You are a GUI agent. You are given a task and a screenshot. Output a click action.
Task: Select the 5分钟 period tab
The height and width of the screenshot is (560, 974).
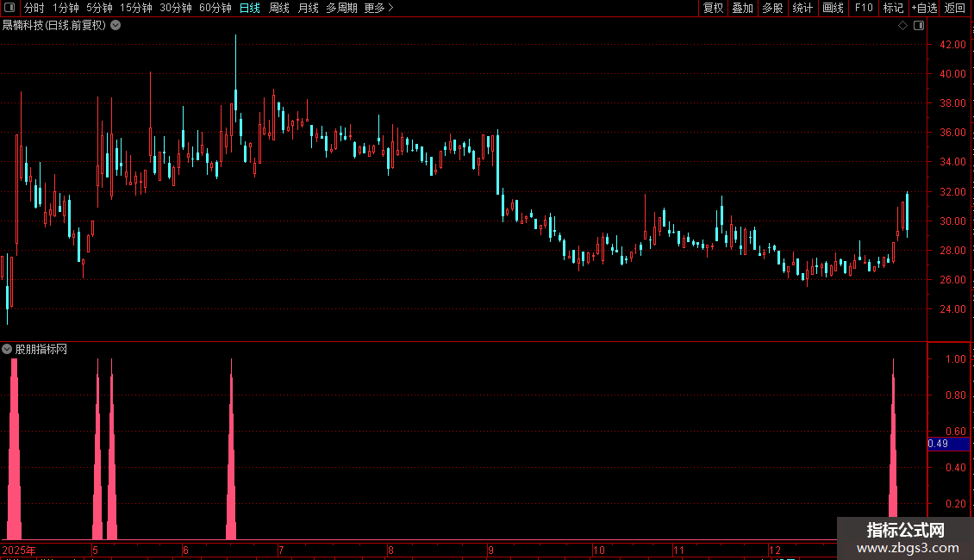click(x=99, y=8)
